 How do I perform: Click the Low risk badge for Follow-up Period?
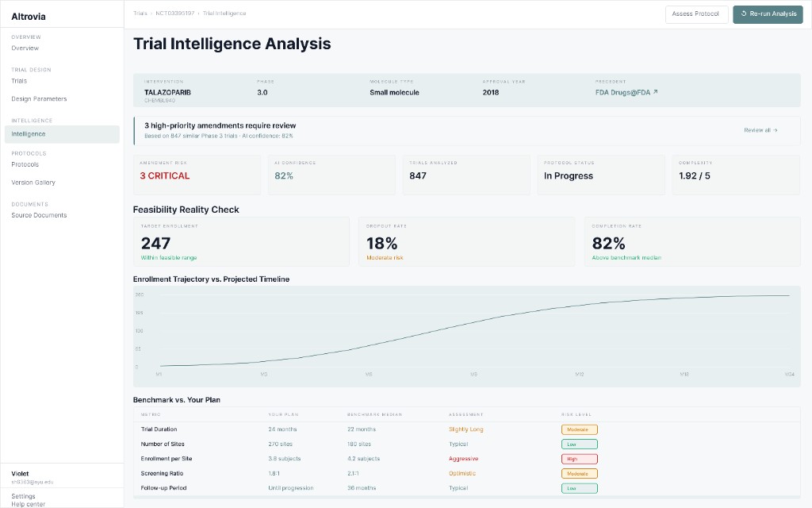point(579,488)
